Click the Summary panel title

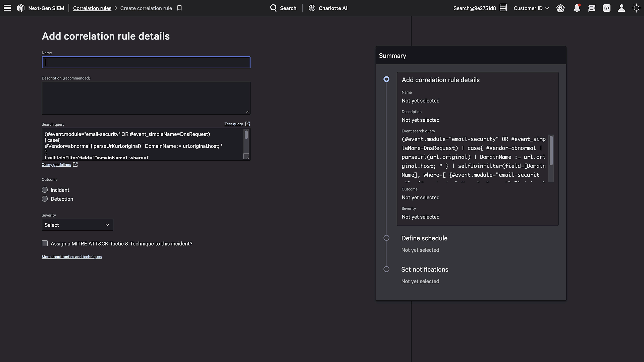click(x=392, y=56)
